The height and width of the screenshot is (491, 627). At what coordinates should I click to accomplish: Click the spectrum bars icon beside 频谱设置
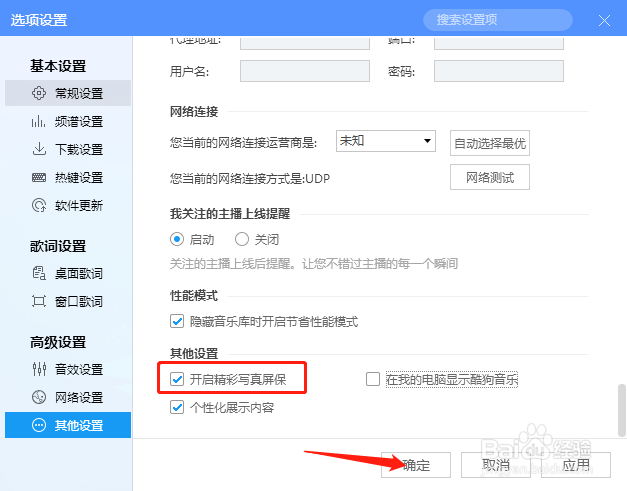pos(39,121)
